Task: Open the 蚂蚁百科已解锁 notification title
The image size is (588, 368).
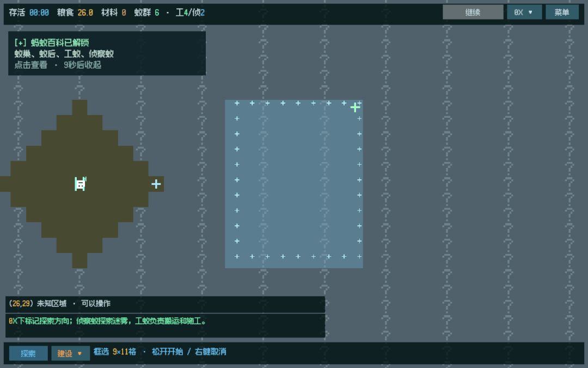Action: click(x=52, y=43)
